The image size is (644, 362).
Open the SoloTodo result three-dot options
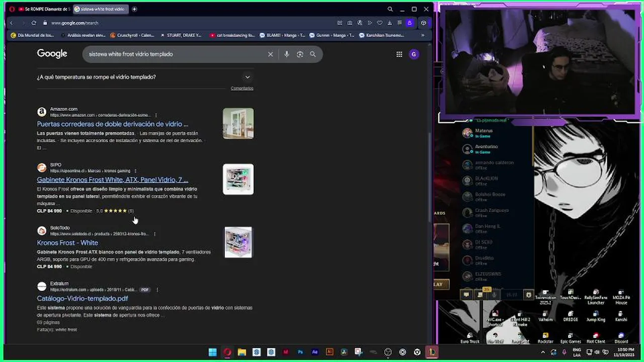154,234
